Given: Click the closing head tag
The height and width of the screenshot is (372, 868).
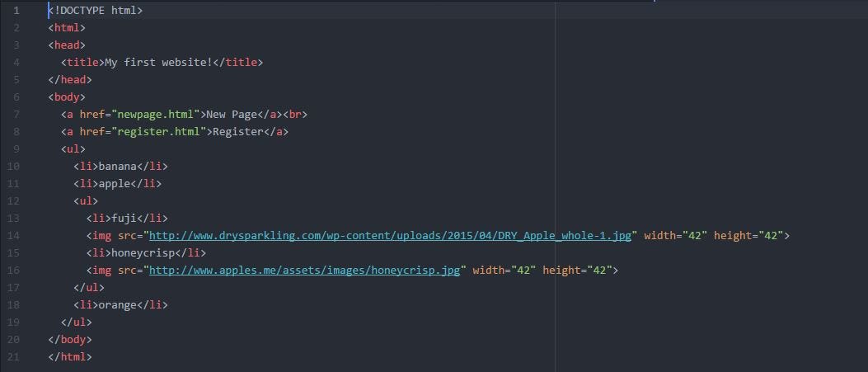Looking at the screenshot, I should coord(70,80).
